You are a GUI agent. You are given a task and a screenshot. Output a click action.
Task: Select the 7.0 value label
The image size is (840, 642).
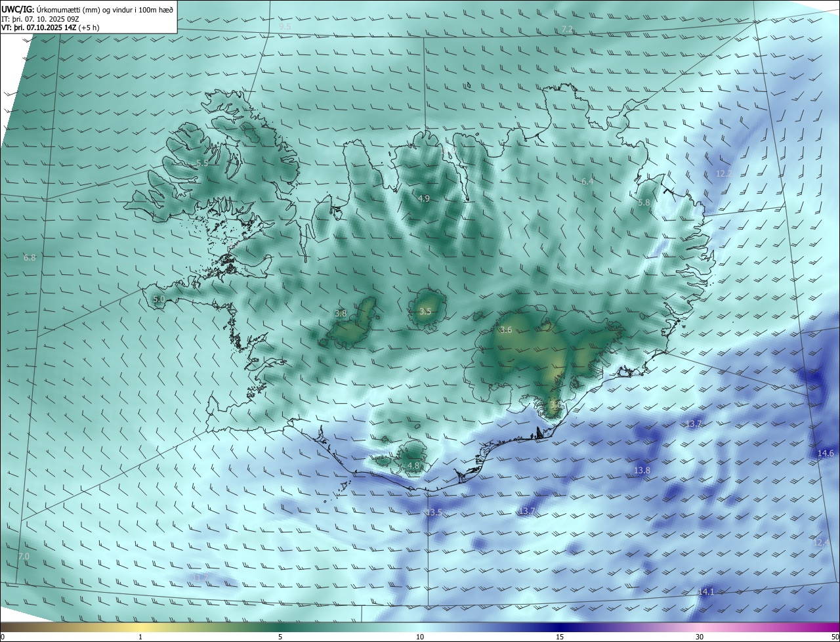click(x=24, y=557)
